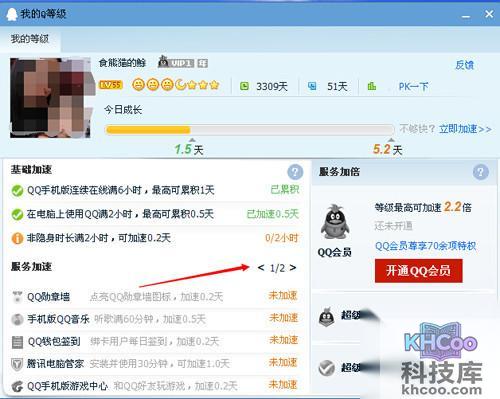Click orange info icon beside 非隐身时长满2小时
The width and height of the screenshot is (500, 399).
pos(17,238)
